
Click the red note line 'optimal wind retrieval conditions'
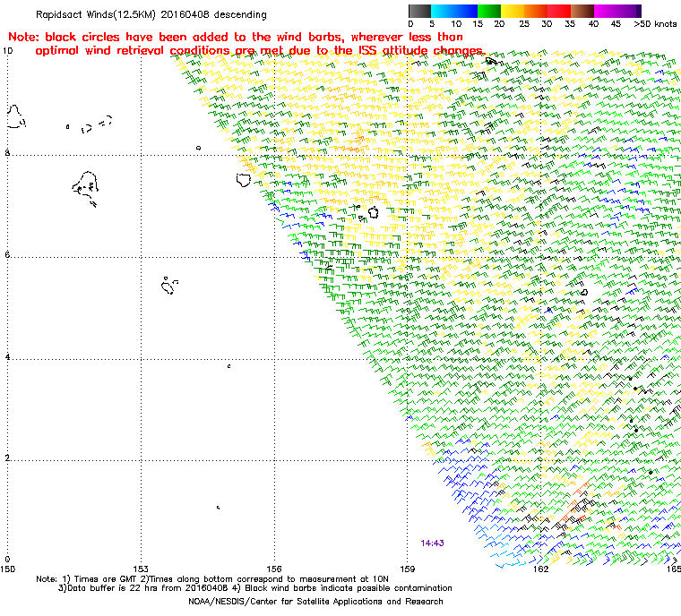[260, 51]
